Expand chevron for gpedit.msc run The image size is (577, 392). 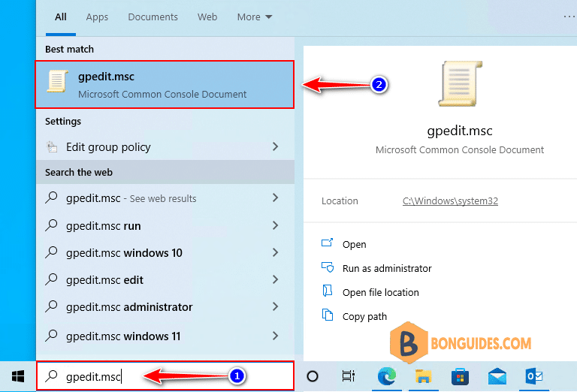click(275, 225)
